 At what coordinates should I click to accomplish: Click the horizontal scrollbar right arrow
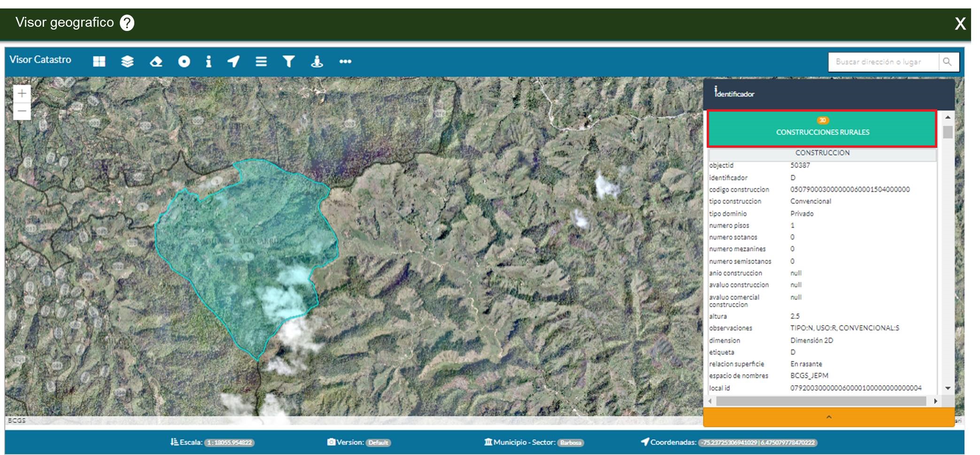tap(935, 401)
